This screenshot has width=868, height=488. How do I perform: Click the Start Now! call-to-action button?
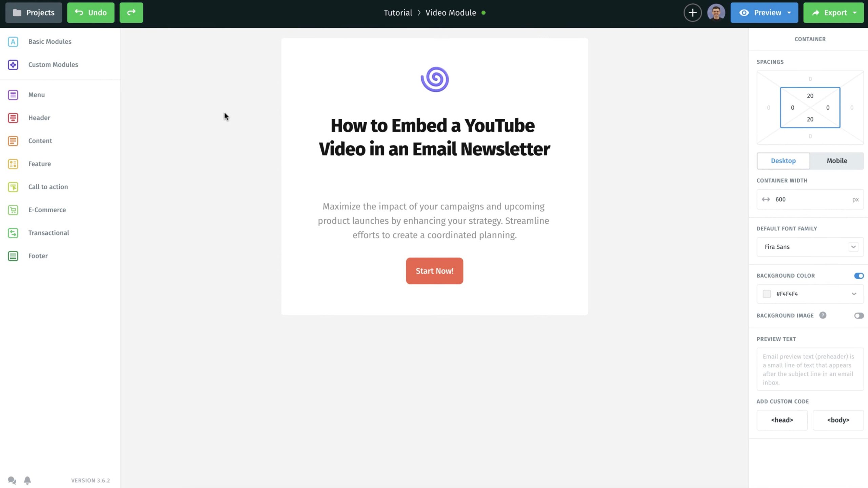pos(435,271)
